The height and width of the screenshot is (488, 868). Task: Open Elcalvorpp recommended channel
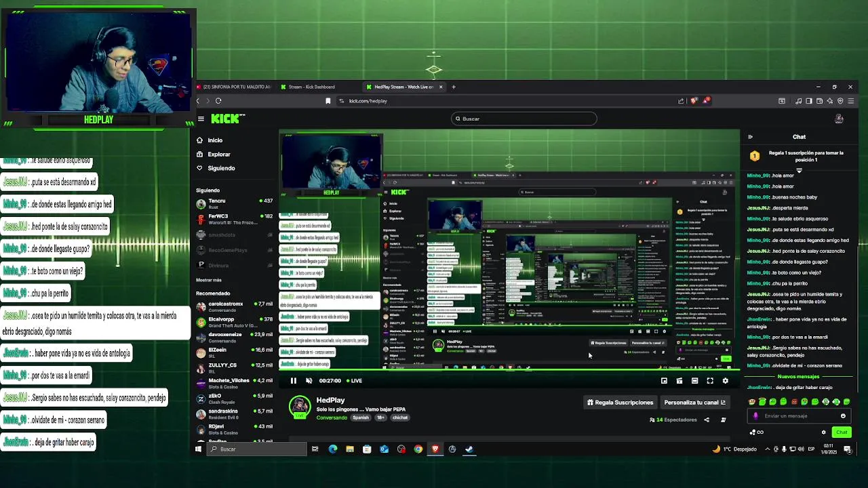click(234, 322)
